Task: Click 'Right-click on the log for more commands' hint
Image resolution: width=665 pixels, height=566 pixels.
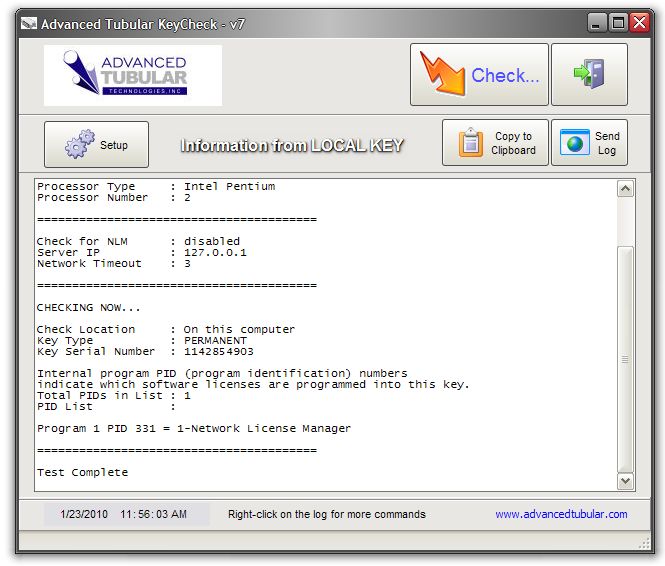Action: (x=327, y=514)
